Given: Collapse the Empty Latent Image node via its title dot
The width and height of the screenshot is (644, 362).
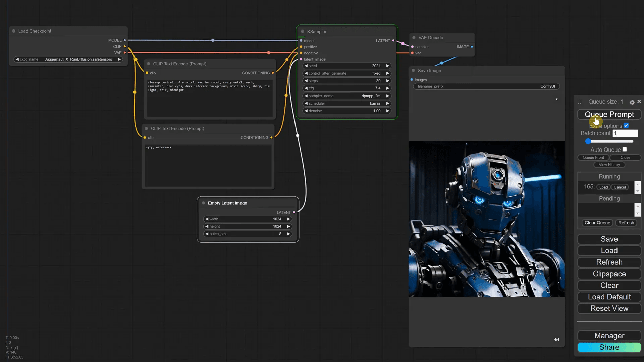Looking at the screenshot, I should tap(203, 203).
